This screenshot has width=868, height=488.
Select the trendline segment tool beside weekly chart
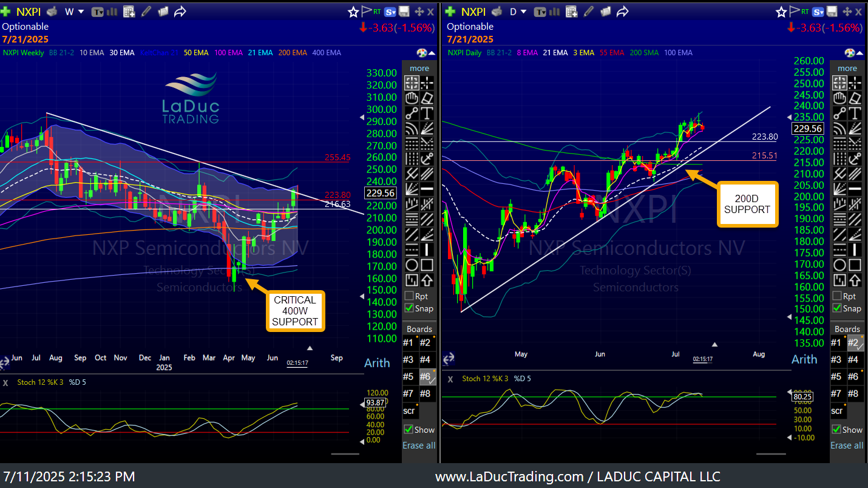click(x=412, y=113)
